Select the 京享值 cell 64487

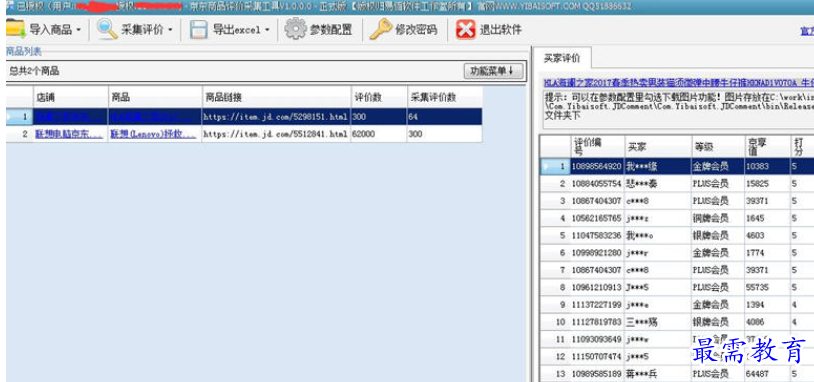[767, 374]
